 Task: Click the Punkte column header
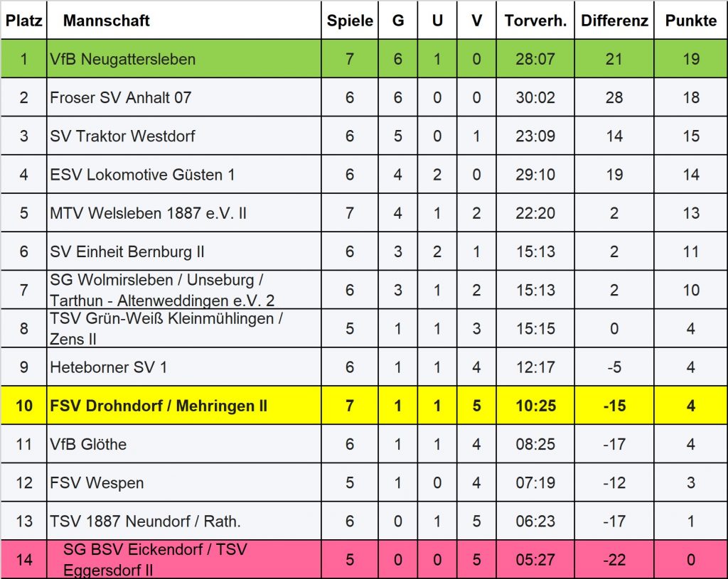tap(690, 21)
